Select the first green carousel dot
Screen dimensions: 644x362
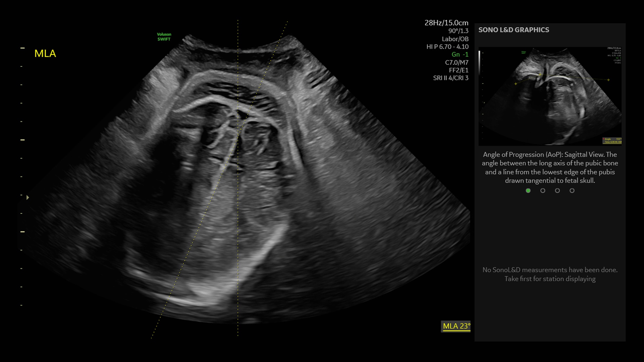click(x=528, y=191)
